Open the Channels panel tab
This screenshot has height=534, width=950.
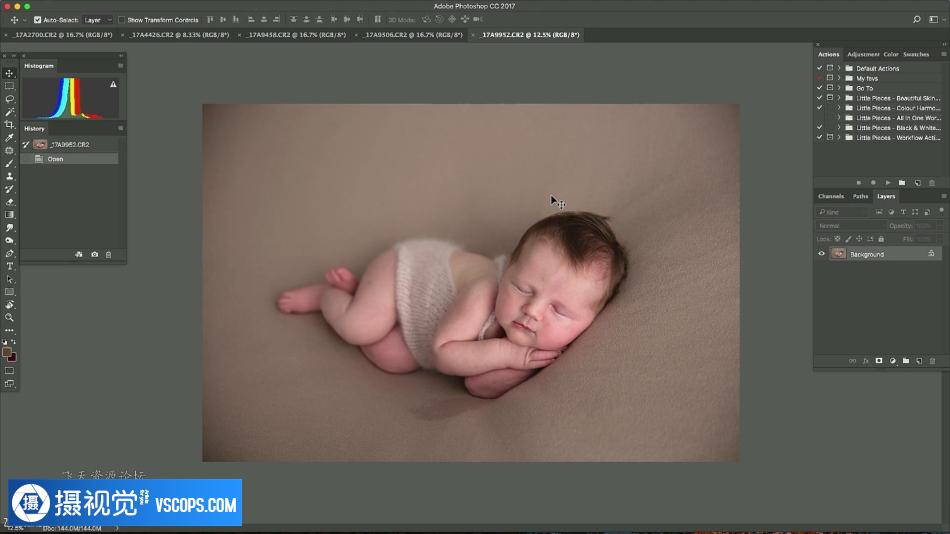point(831,196)
